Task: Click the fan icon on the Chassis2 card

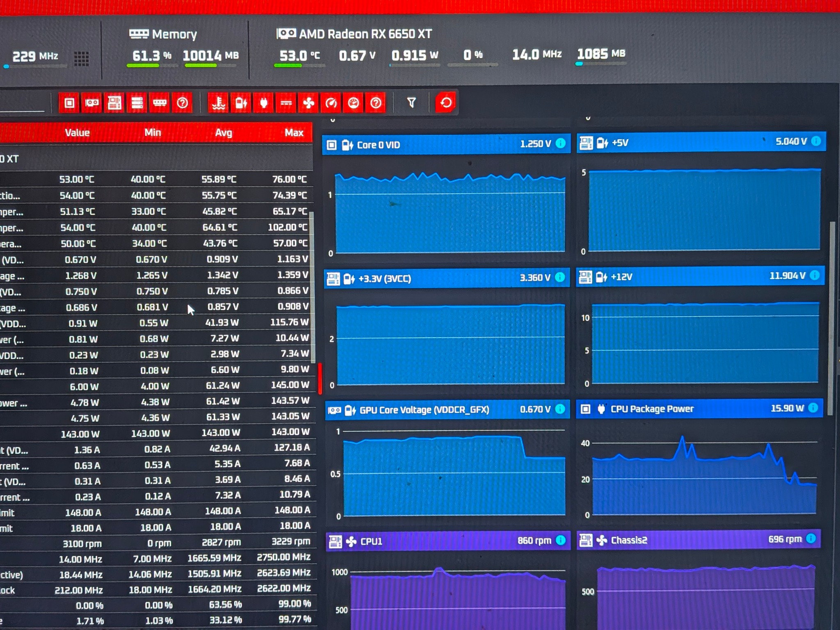Action: (x=602, y=540)
